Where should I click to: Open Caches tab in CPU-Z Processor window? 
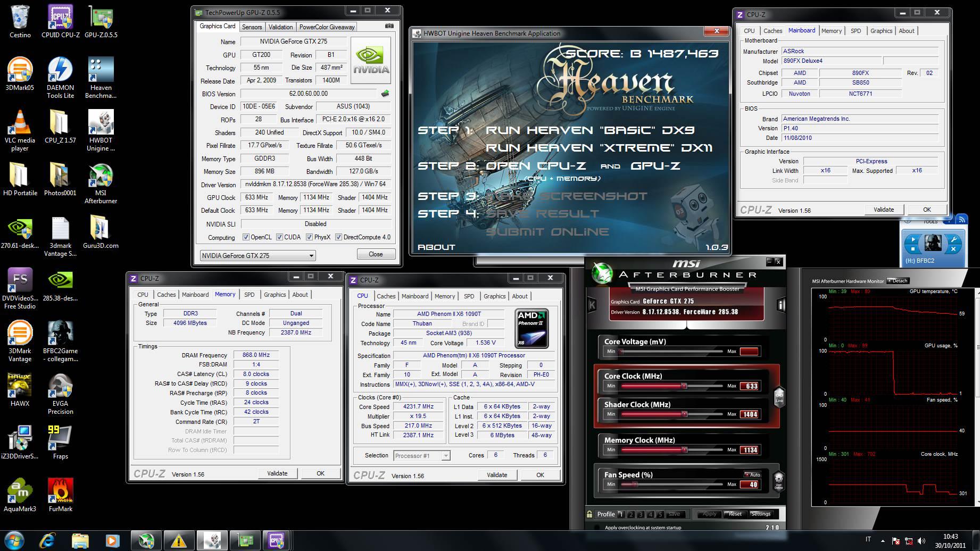[386, 296]
